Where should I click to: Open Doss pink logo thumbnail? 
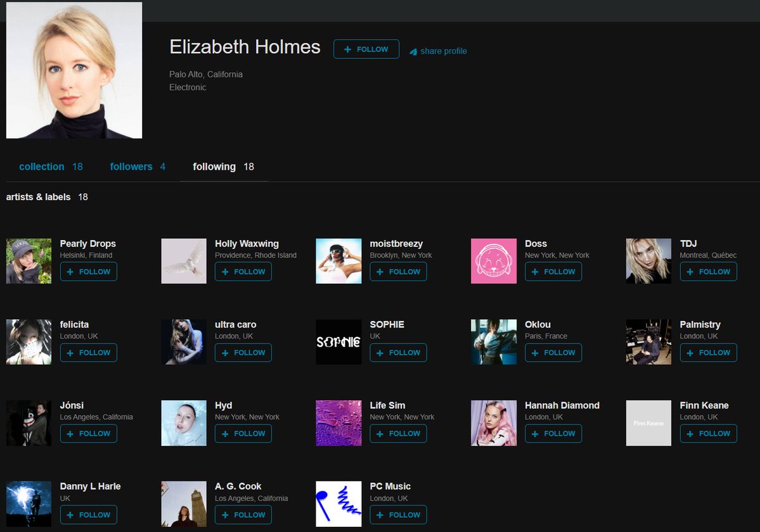coord(494,261)
